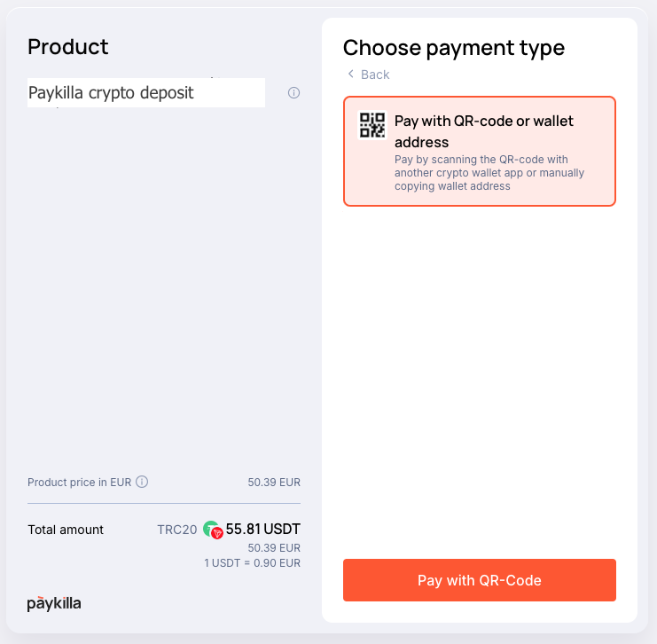Image resolution: width=657 pixels, height=644 pixels.
Task: Click the Paykilla crypto deposit product name
Action: [x=111, y=92]
